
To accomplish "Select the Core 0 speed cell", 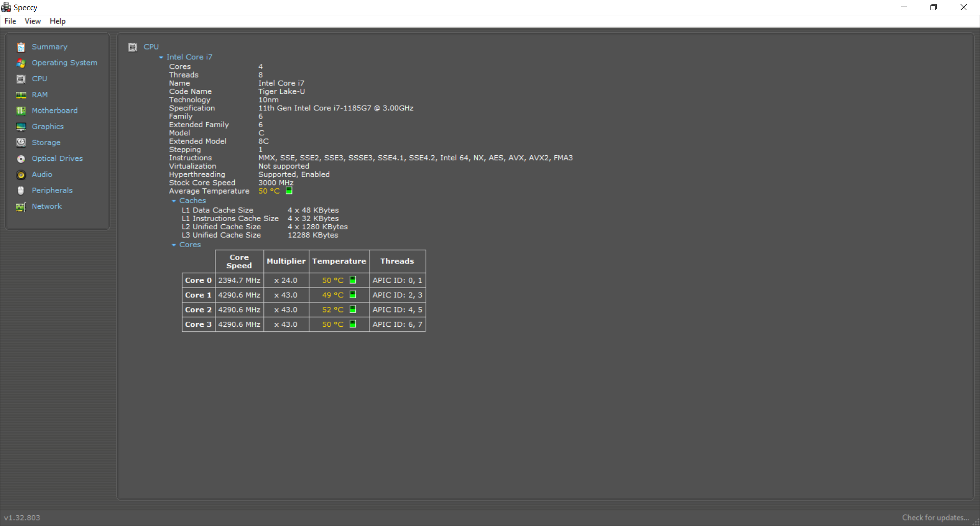I will point(239,280).
